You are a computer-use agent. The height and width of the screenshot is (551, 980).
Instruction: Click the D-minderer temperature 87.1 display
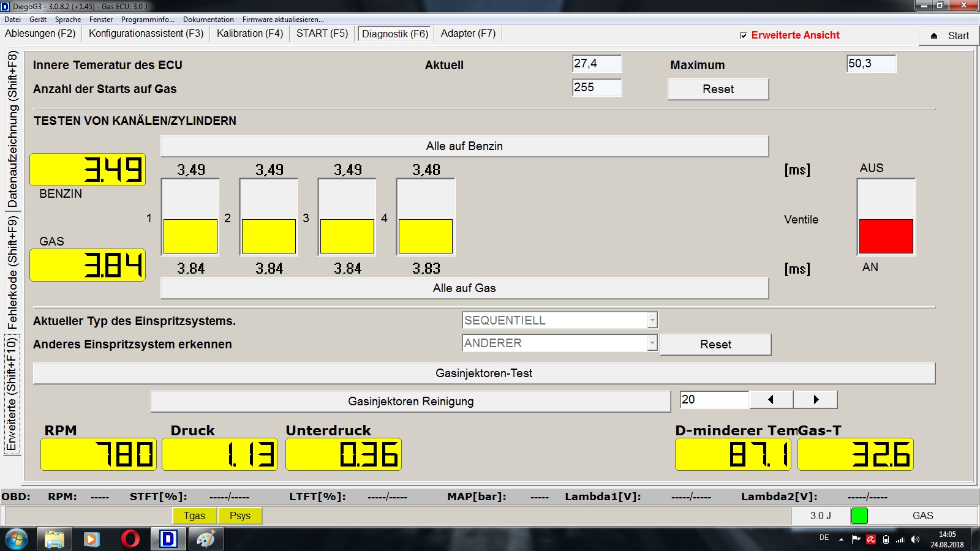point(733,454)
